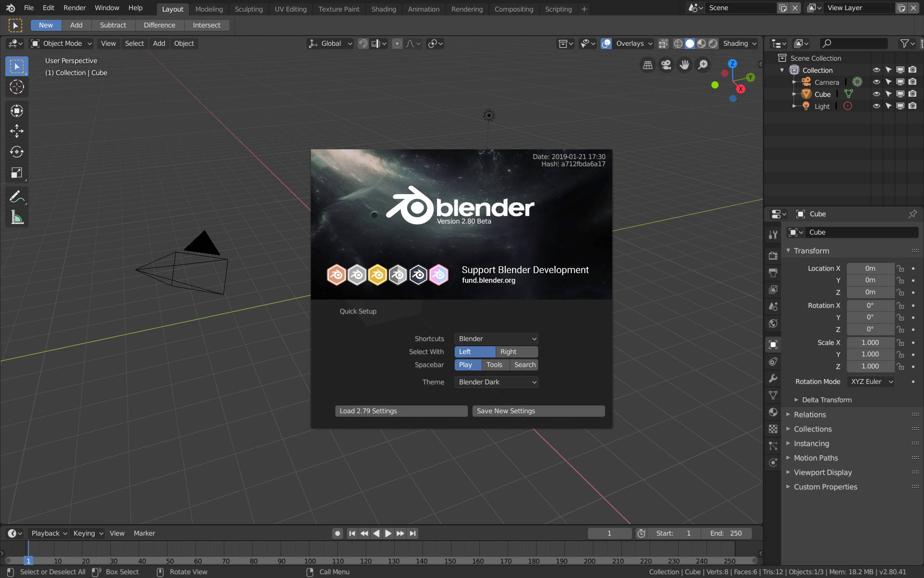
Task: Click the zoom view magnifier icon
Action: click(x=703, y=65)
